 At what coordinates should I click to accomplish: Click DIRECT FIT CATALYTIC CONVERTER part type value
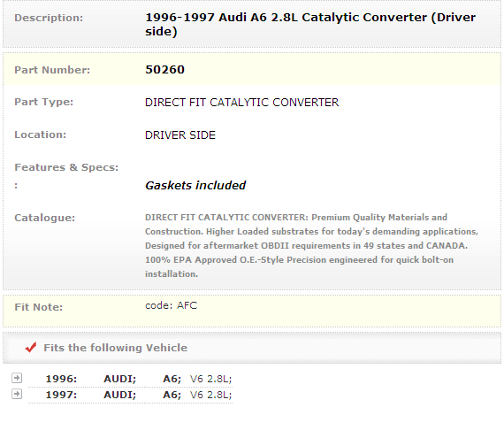pyautogui.click(x=241, y=103)
